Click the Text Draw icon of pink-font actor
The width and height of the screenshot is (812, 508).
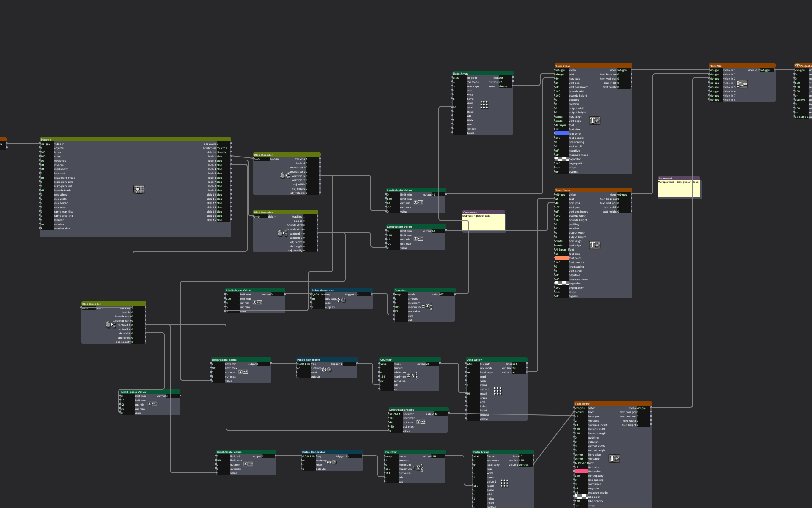click(614, 458)
